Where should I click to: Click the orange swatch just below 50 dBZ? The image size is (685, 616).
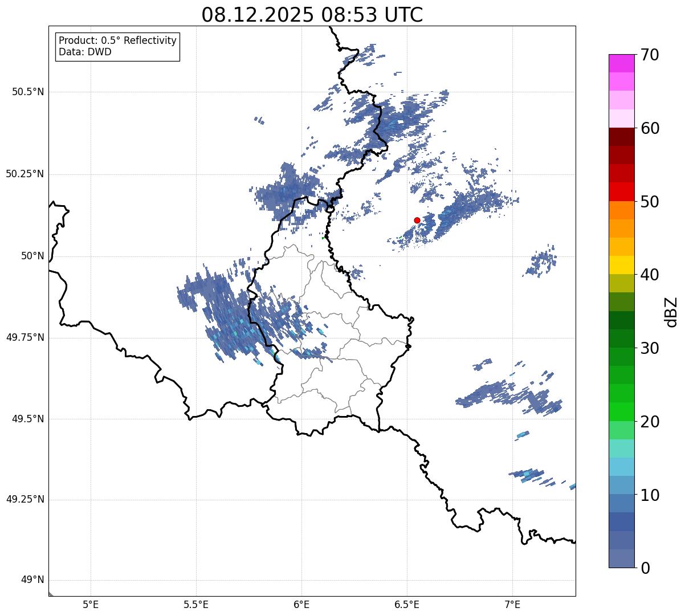pos(621,210)
